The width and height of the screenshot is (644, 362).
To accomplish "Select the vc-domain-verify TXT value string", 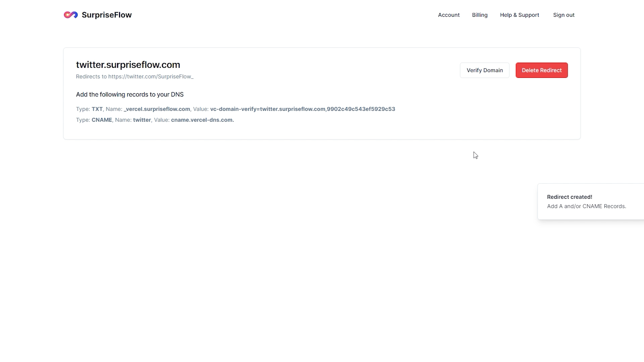I will point(303,109).
